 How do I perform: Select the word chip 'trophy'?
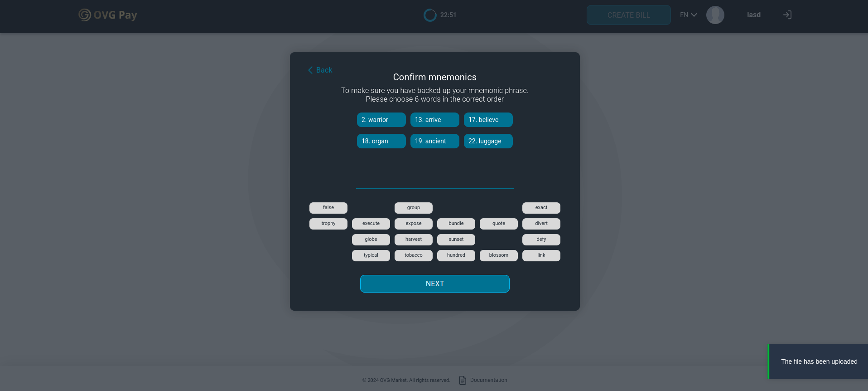(x=328, y=224)
